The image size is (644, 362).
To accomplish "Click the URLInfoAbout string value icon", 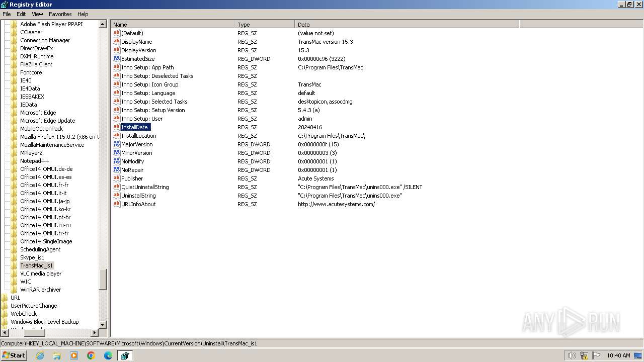I will coord(116,204).
